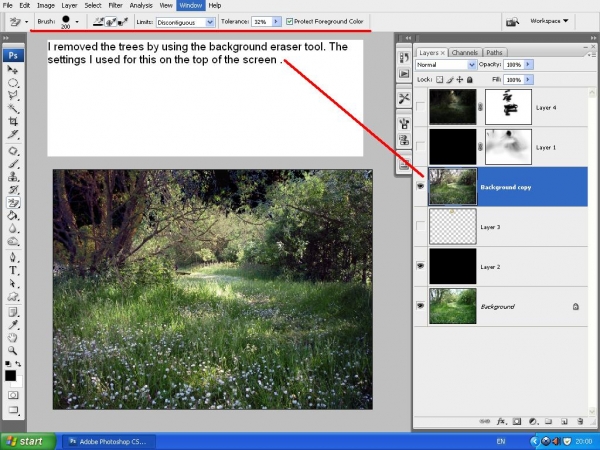Change the screen mode button
Viewport: 600px width, 450px height.
[x=13, y=410]
